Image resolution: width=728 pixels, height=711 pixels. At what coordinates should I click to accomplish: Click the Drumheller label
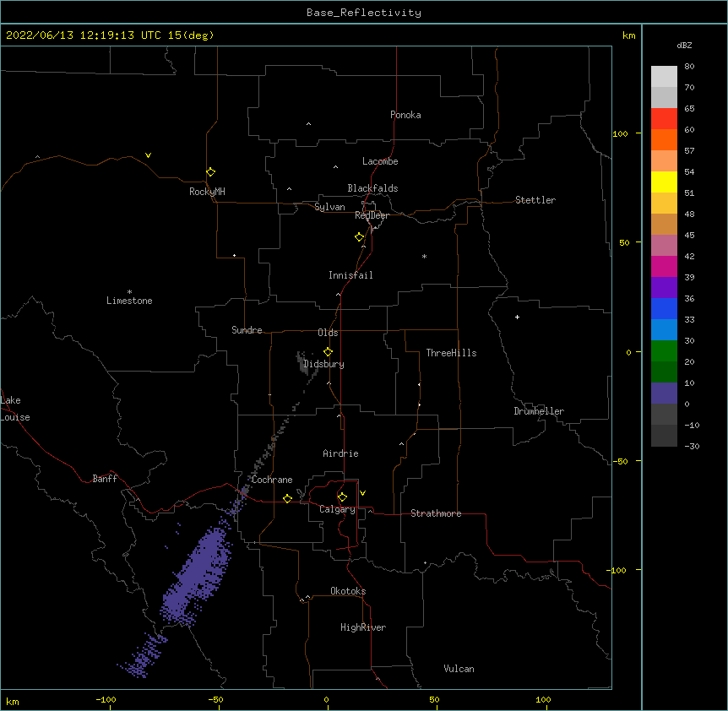[x=539, y=411]
